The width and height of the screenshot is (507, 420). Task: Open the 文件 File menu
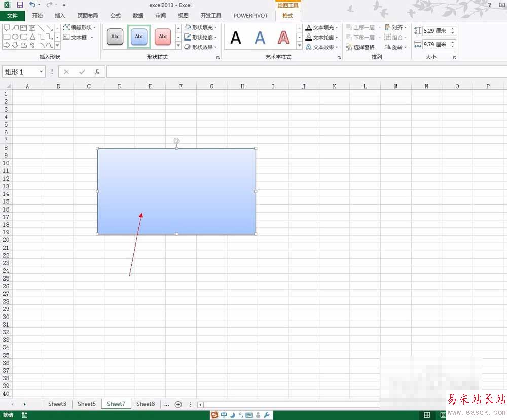tap(12, 16)
